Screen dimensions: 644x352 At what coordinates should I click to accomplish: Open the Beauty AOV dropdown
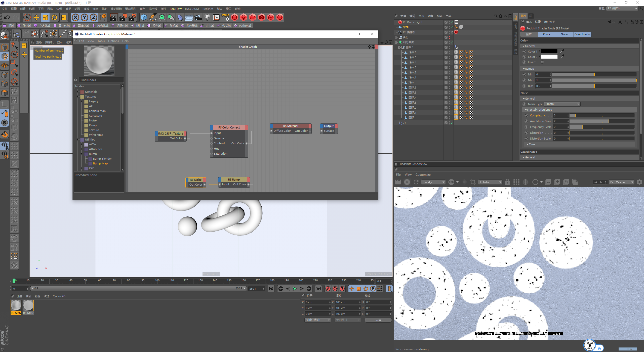tap(433, 182)
